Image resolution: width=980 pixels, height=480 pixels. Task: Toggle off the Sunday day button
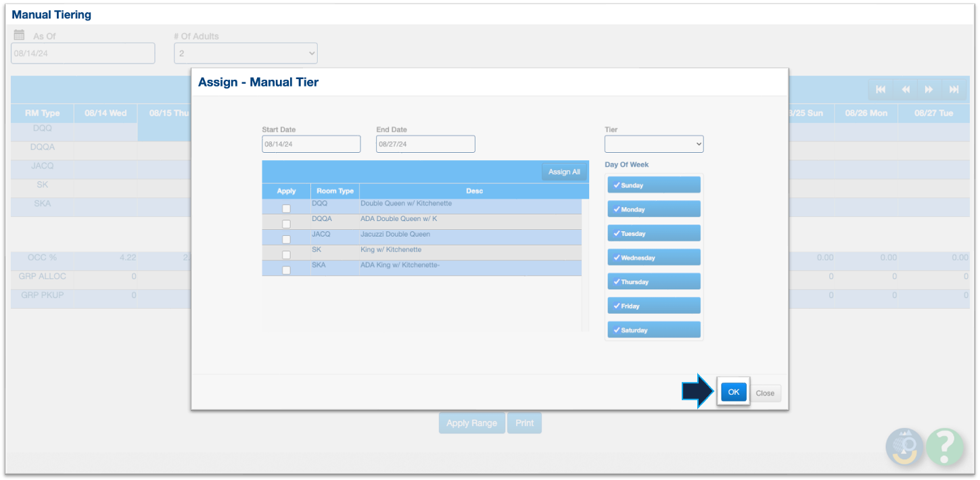tap(653, 185)
